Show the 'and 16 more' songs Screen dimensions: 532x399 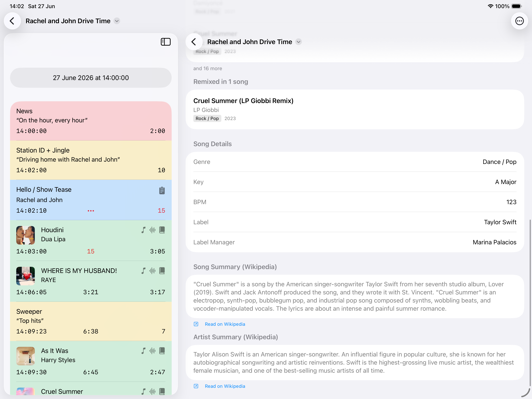coord(208,69)
